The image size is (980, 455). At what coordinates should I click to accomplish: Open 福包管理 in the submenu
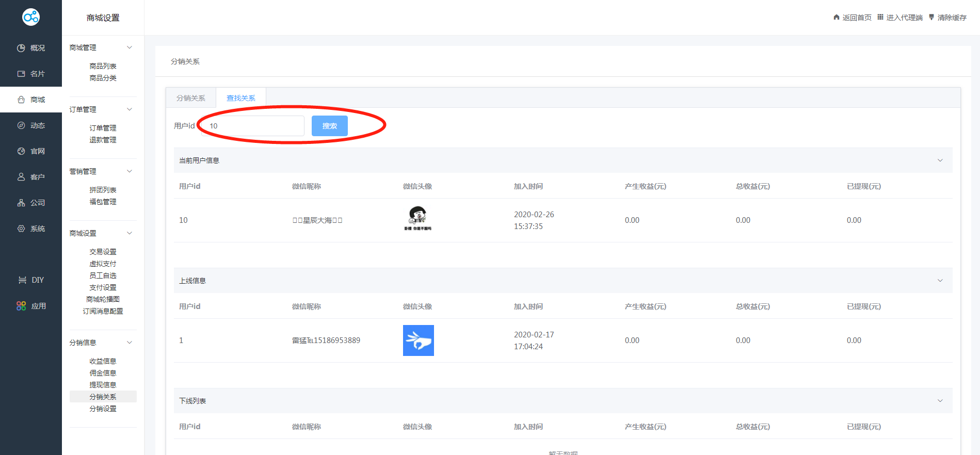[103, 202]
